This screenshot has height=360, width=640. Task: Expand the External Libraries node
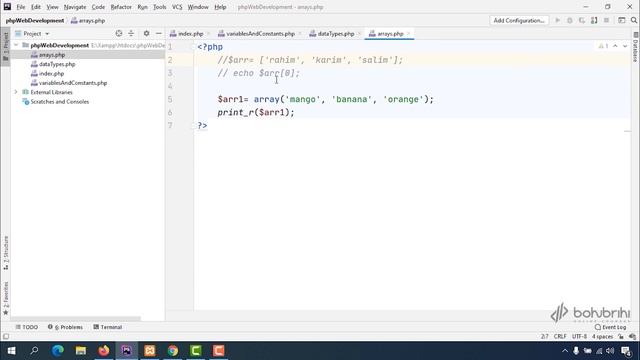click(16, 92)
